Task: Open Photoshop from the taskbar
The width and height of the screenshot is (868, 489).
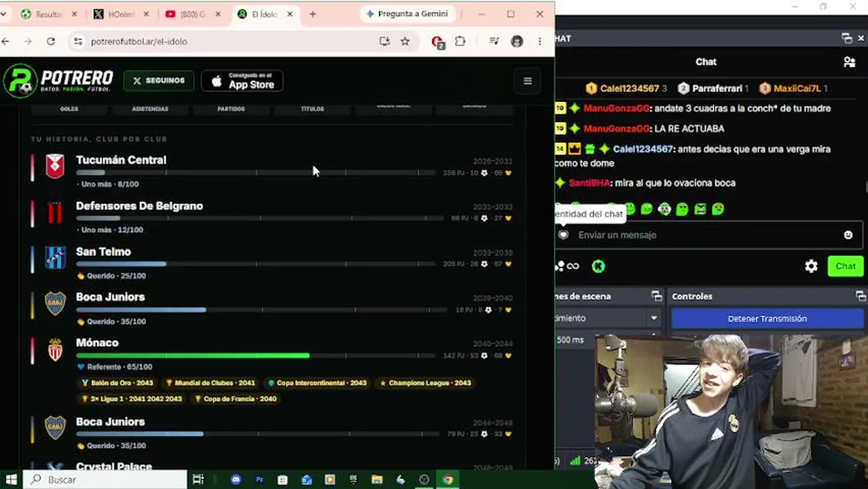Action: [x=259, y=479]
